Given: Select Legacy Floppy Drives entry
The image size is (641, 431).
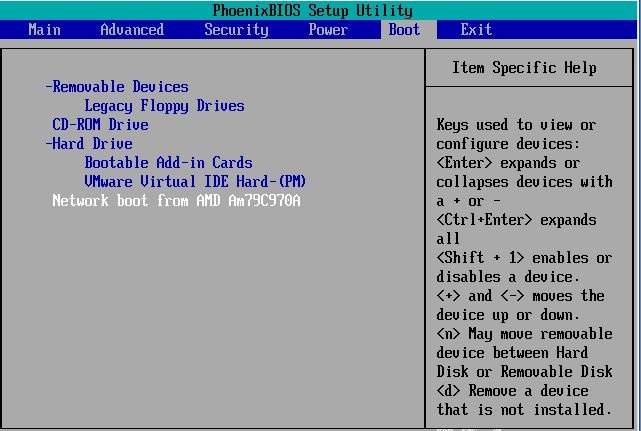Looking at the screenshot, I should click(x=164, y=106).
